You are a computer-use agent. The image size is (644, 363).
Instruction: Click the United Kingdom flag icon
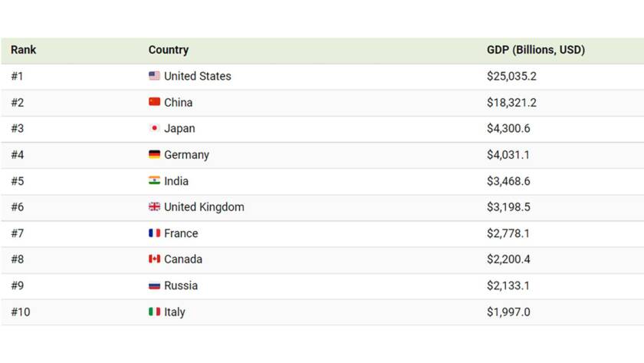154,206
